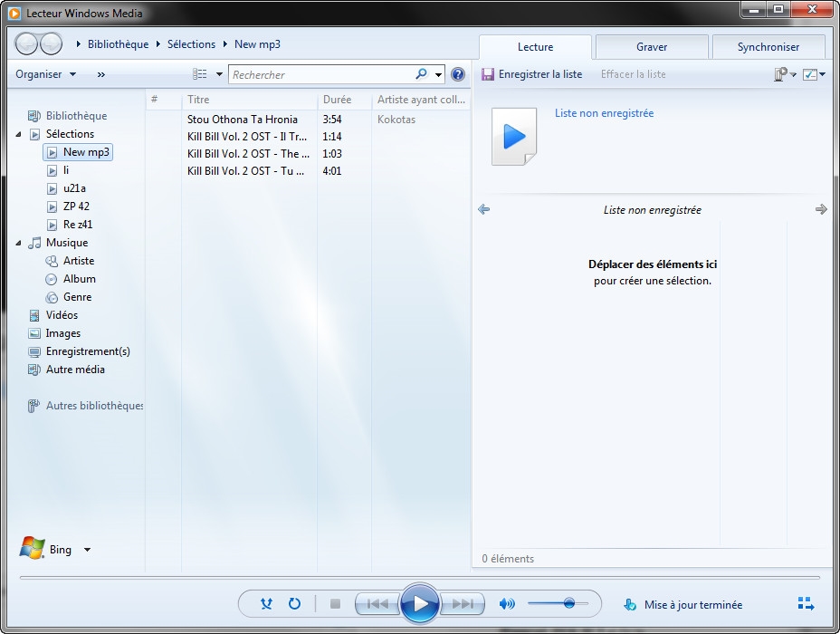Screen dimensions: 840x634
Task: Open the view options icon
Action: [200, 74]
